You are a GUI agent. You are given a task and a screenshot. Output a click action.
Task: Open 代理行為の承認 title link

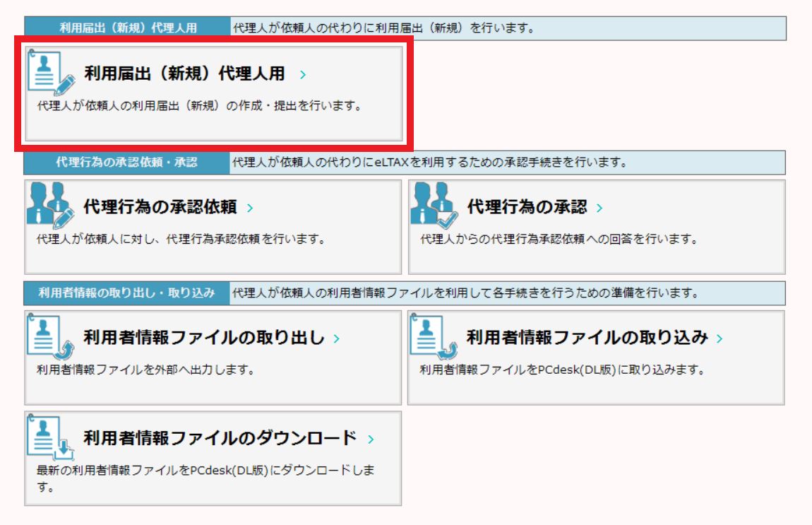527,207
